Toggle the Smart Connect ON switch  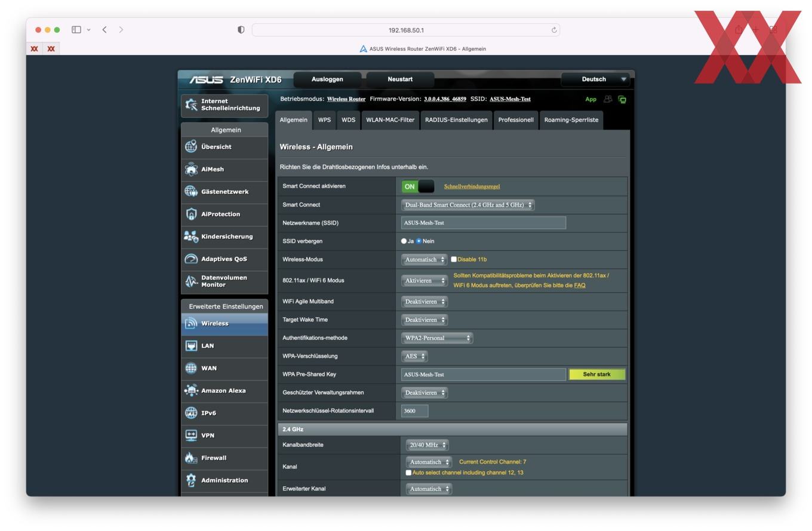pos(418,186)
